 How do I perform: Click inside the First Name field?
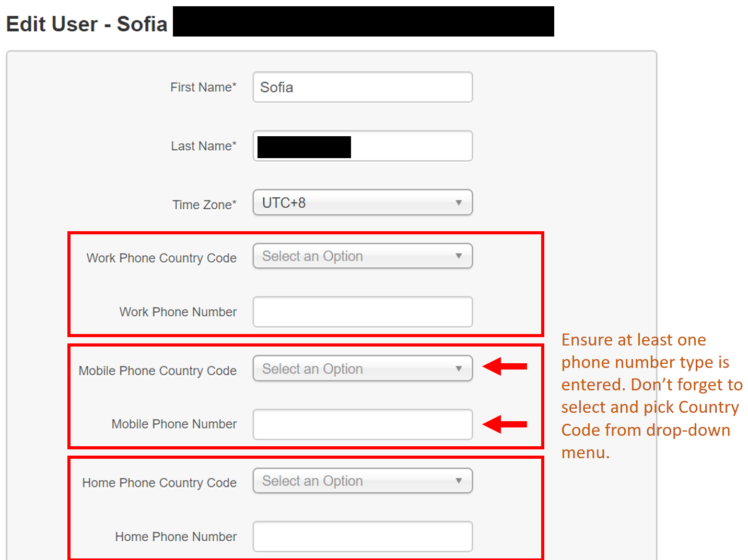362,87
